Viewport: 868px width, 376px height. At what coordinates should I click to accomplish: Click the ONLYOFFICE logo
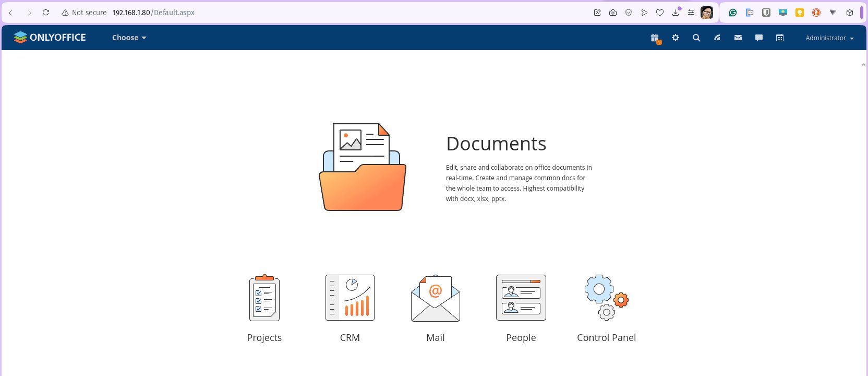[50, 38]
